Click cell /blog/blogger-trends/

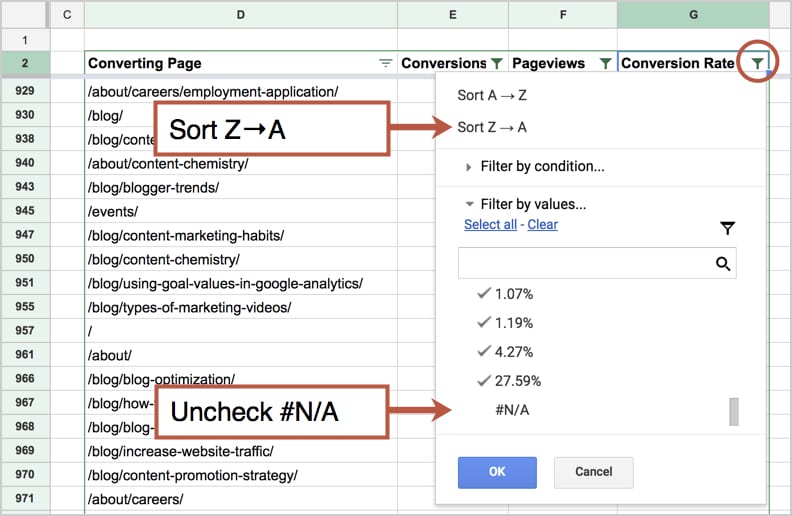[x=241, y=187]
